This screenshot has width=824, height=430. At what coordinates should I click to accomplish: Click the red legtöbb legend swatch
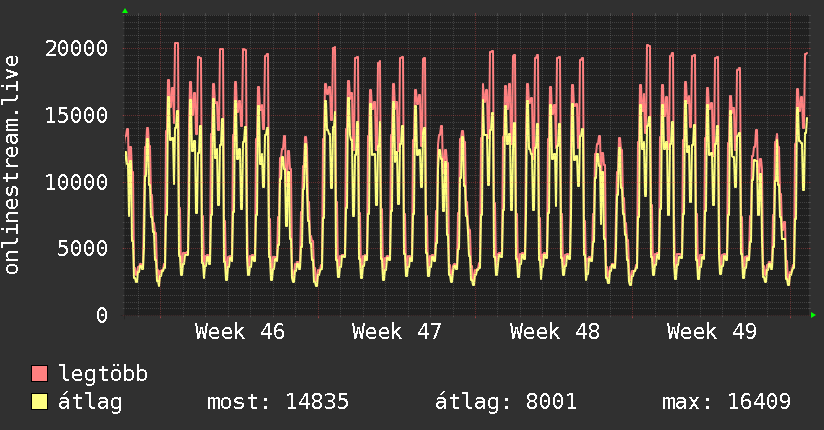point(39,375)
